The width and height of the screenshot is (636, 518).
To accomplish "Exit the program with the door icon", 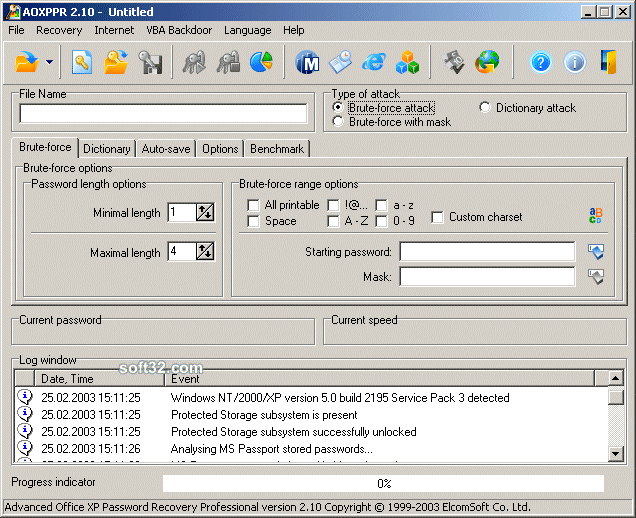I will [608, 62].
